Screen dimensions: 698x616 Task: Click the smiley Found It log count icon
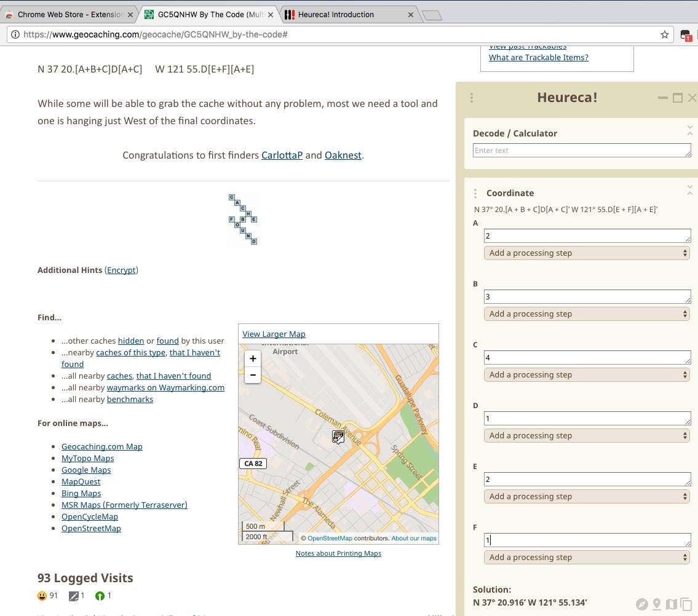pyautogui.click(x=42, y=596)
